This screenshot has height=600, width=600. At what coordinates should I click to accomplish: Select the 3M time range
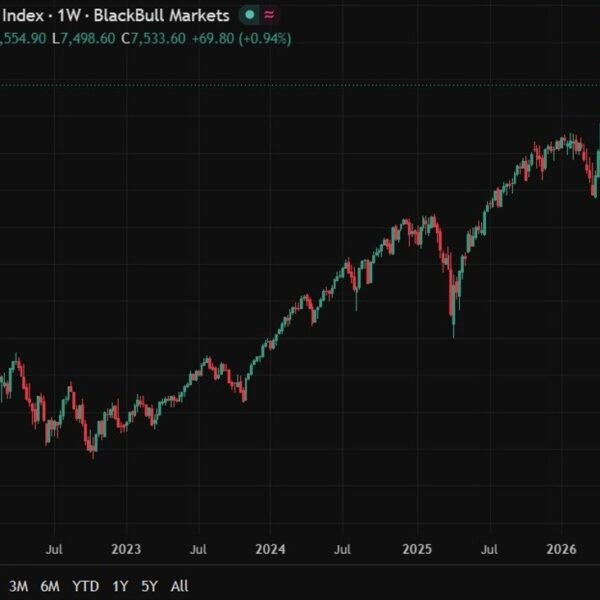pos(18,586)
